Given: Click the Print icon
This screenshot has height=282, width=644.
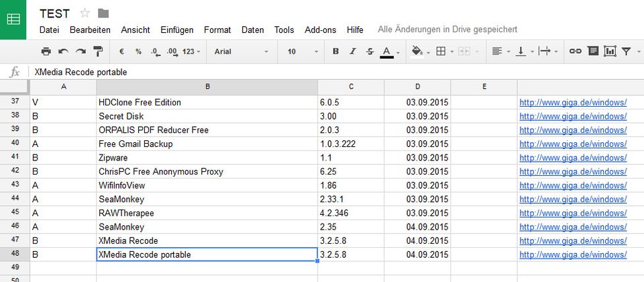Looking at the screenshot, I should coord(46,52).
